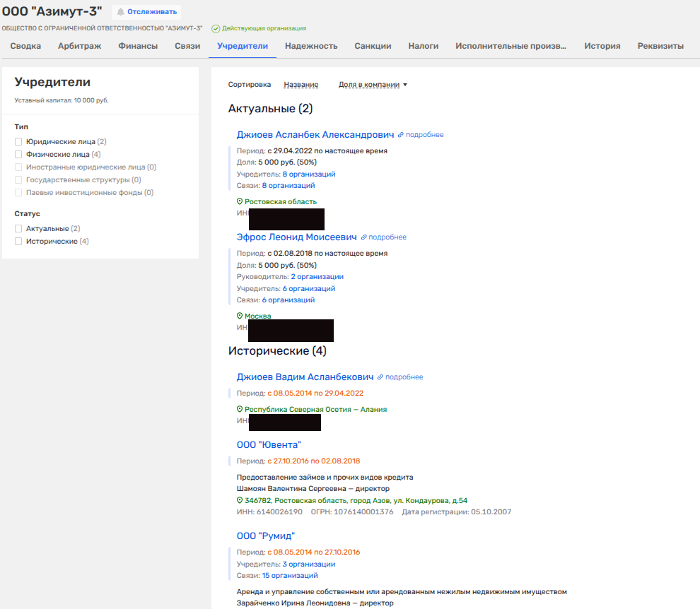This screenshot has height=609, width=700.
Task: Click the bell icon next to Отслеживать
Action: (x=121, y=12)
